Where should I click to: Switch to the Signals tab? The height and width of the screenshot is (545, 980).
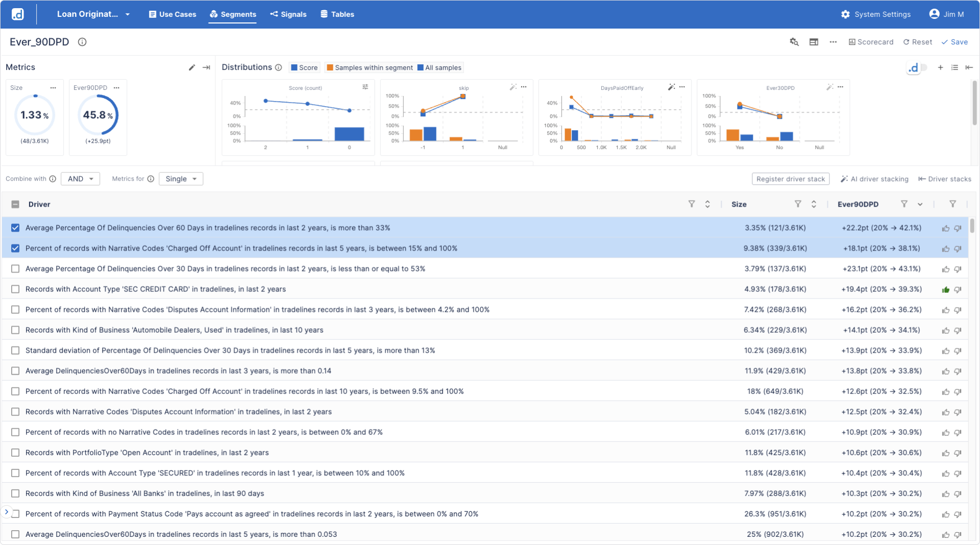click(288, 14)
